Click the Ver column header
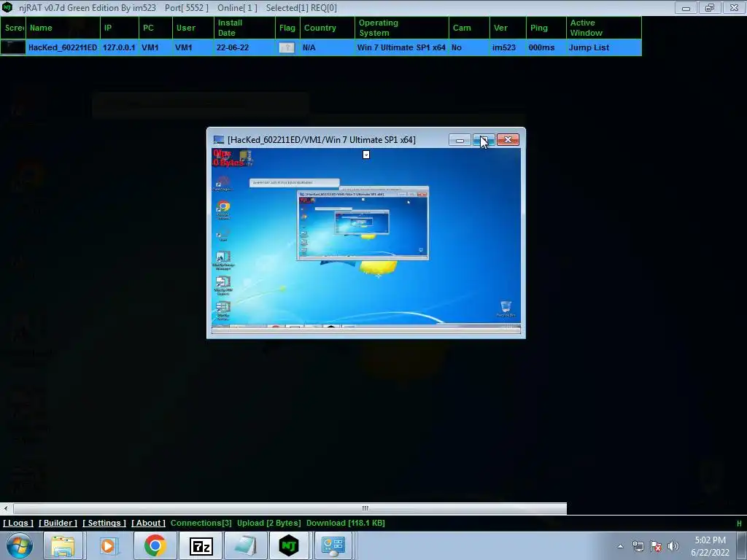Image resolution: width=747 pixels, height=560 pixels. point(508,28)
